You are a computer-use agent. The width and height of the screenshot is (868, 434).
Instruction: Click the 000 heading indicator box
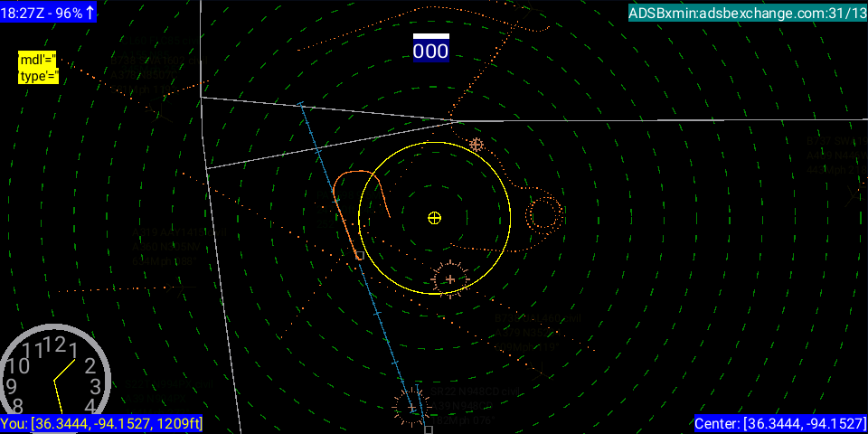[430, 52]
